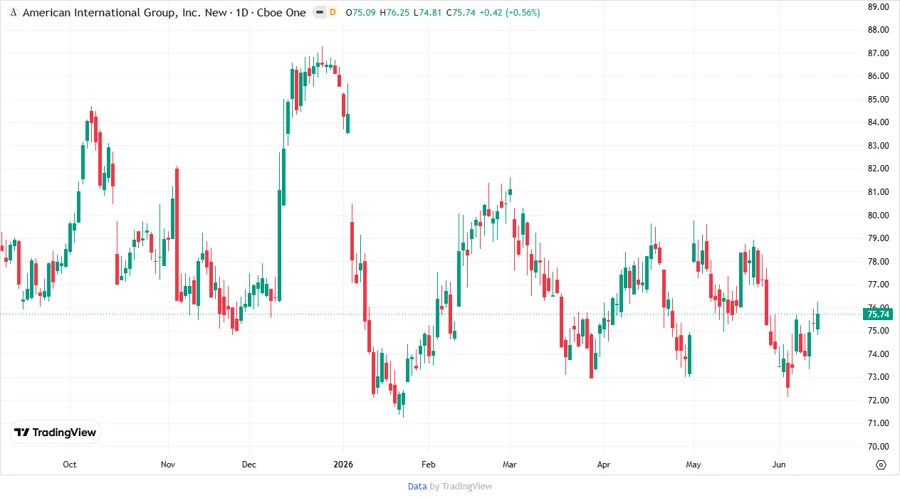The height and width of the screenshot is (498, 900).
Task: Click the Dec label on time axis
Action: [249, 464]
